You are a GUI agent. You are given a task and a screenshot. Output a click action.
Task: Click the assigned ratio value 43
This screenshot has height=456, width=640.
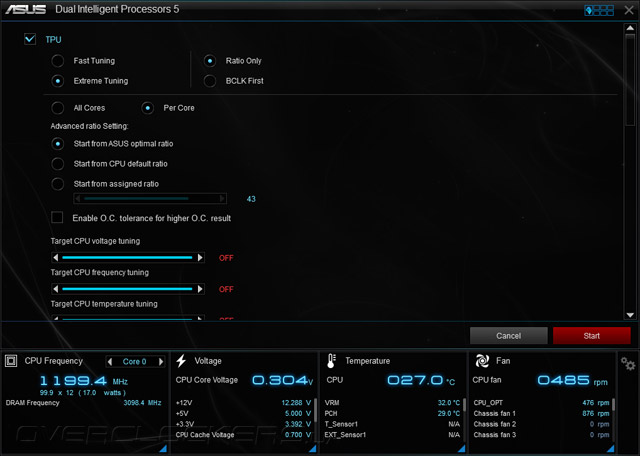[x=251, y=199]
